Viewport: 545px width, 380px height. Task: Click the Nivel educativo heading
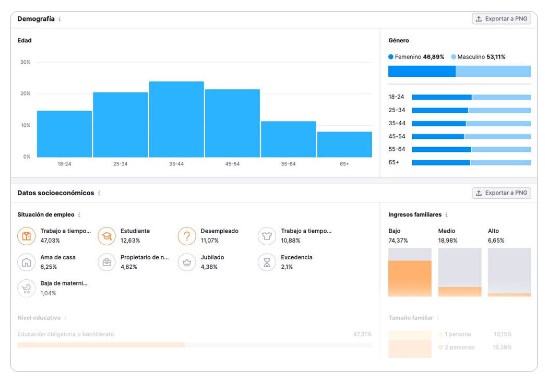point(39,318)
